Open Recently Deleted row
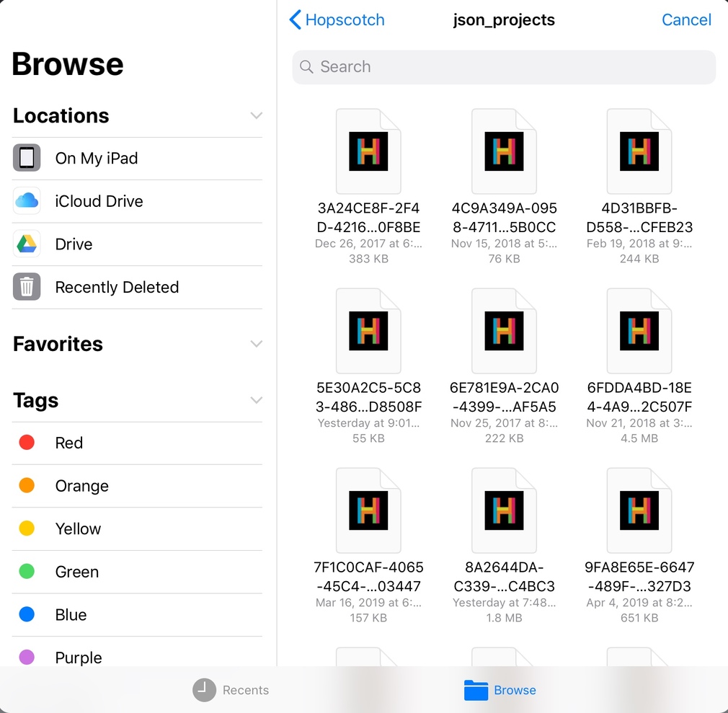Viewport: 728px width, 713px height. 137,287
